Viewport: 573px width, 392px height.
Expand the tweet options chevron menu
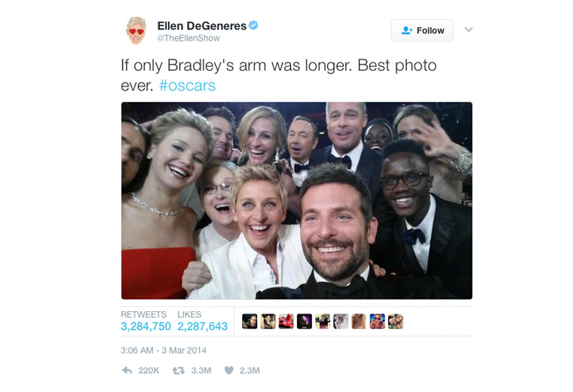(x=468, y=29)
